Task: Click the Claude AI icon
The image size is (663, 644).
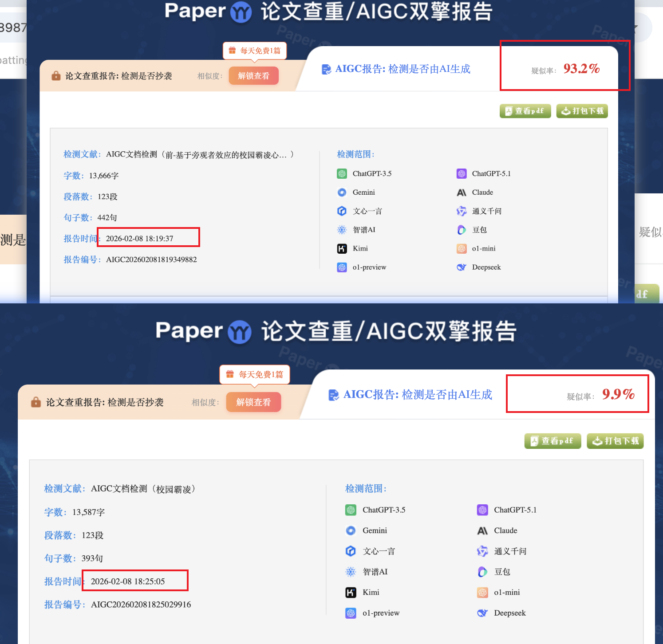Action: click(462, 192)
